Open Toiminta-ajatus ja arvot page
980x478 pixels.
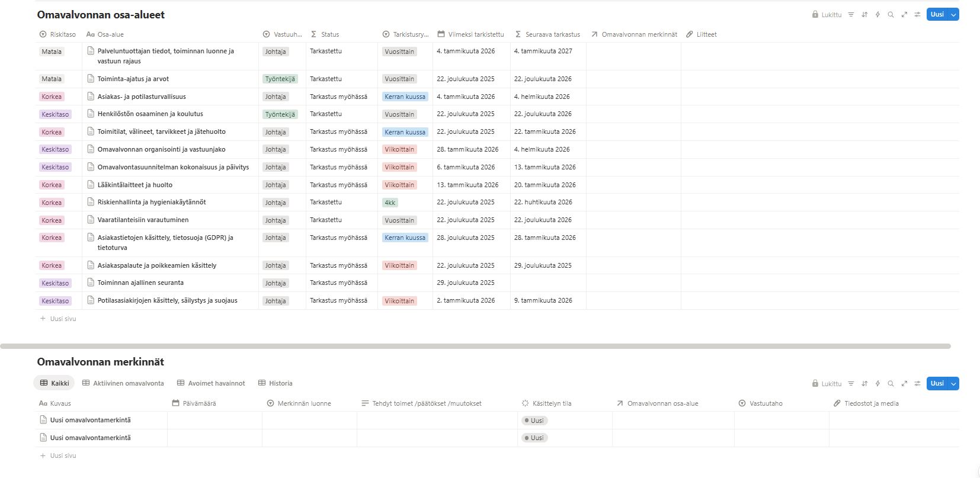pyautogui.click(x=133, y=79)
